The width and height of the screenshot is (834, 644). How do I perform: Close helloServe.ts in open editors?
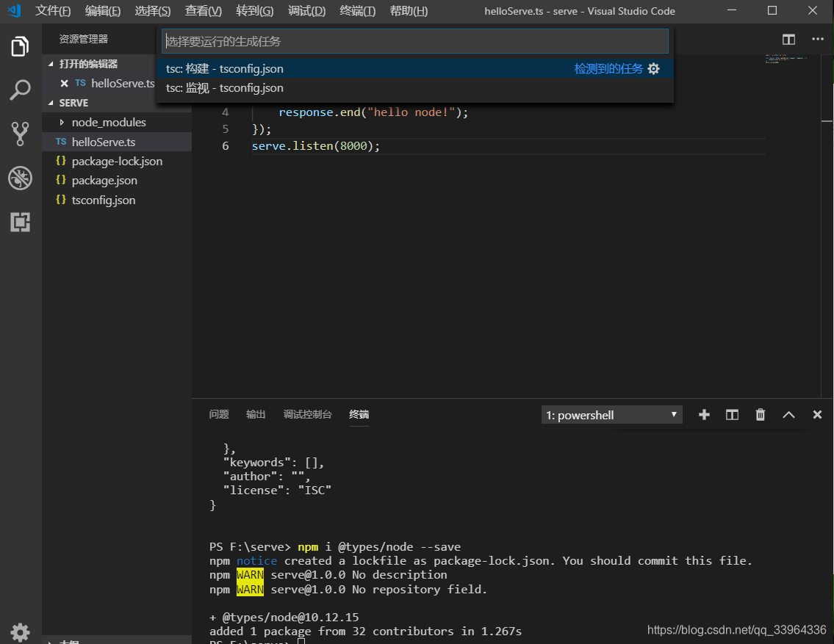pyautogui.click(x=65, y=84)
